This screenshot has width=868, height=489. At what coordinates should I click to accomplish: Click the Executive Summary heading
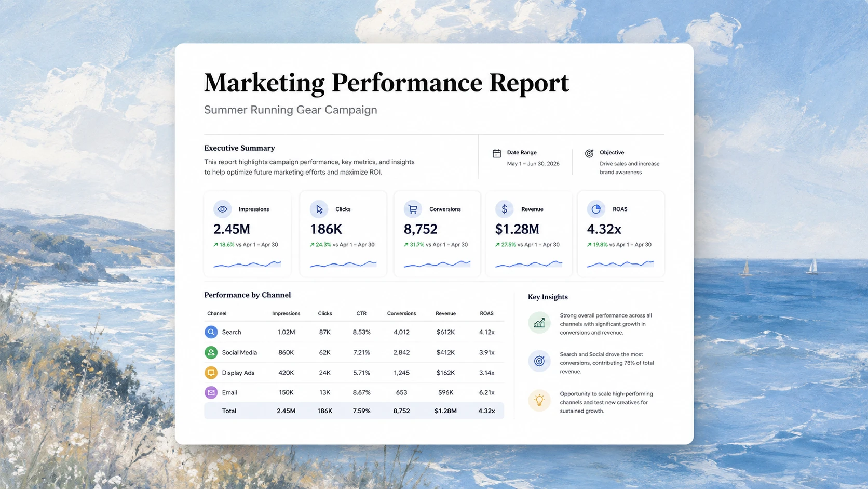(239, 148)
